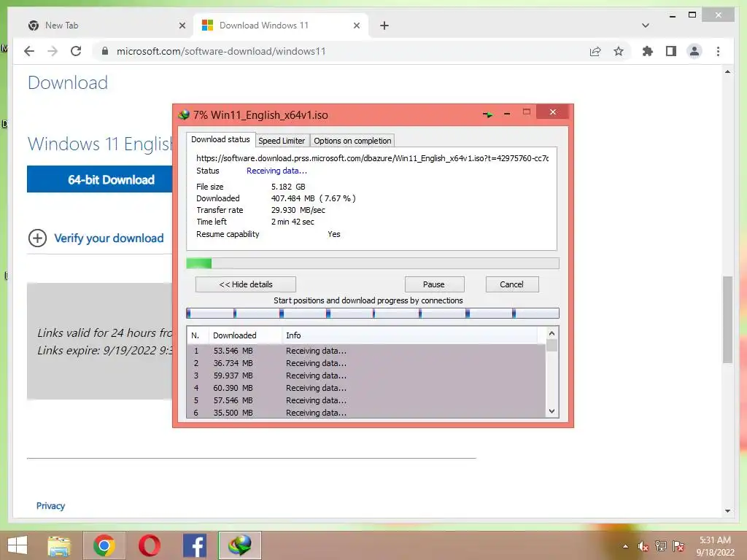Click the download URL text
The height and width of the screenshot is (560, 747).
[373, 158]
